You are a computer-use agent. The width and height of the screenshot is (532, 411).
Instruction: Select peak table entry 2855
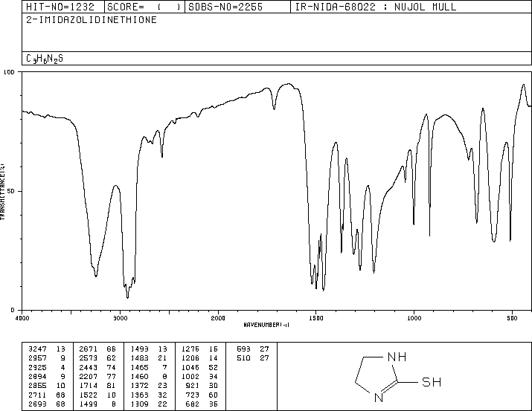(x=38, y=386)
